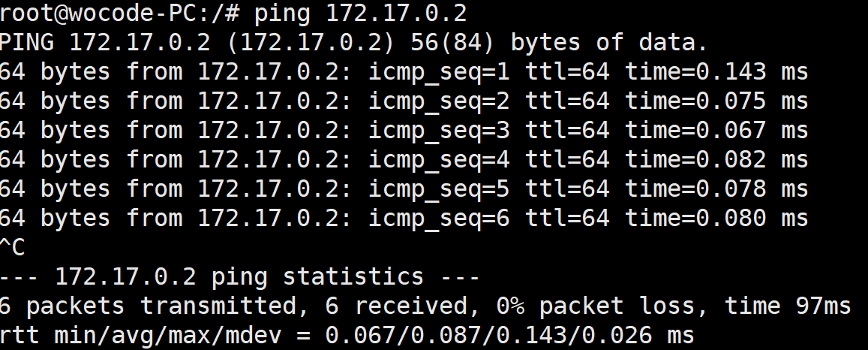Screen dimensions: 868x350
Task: Click the PING header output line
Action: [x=354, y=42]
